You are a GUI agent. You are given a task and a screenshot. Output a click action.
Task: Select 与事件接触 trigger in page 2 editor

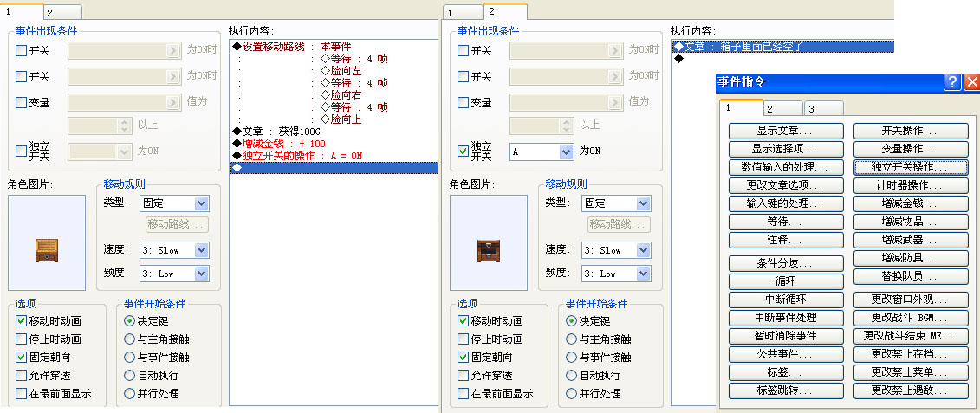571,358
